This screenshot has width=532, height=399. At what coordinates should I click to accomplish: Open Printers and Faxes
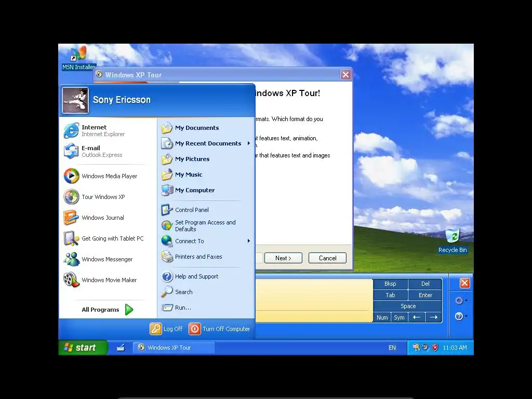(x=206, y=257)
